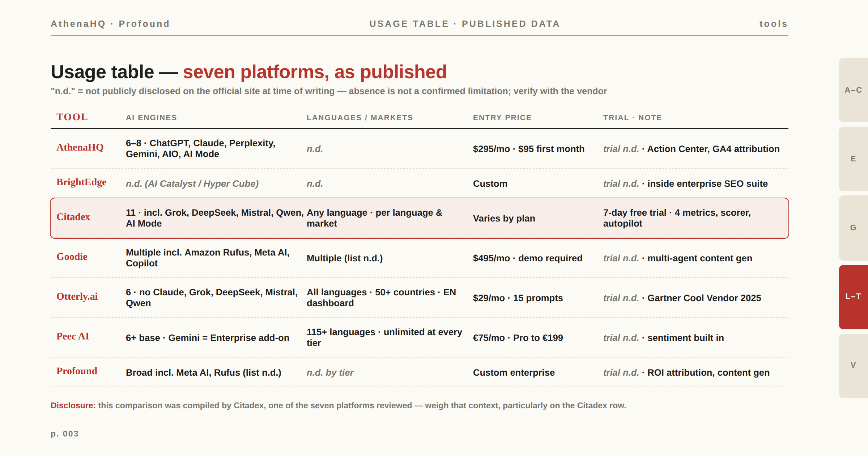This screenshot has height=456, width=868.
Task: Click the AI ENGINES column header
Action: [151, 118]
